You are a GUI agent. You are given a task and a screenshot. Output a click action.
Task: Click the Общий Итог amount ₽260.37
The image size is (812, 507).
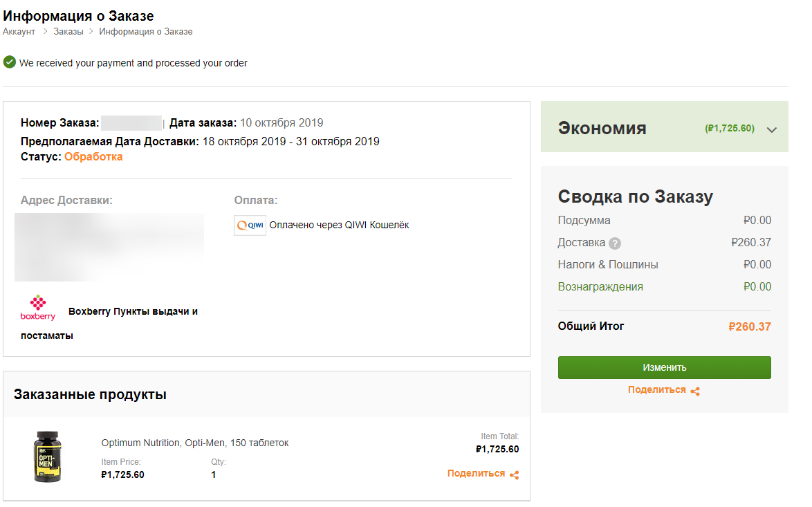(x=749, y=326)
